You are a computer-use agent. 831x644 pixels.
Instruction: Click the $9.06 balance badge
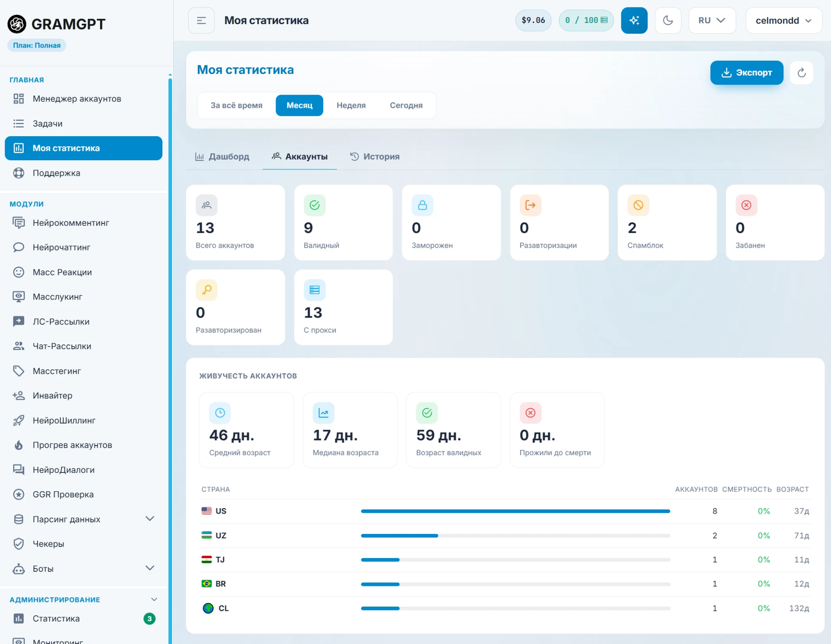click(x=534, y=20)
